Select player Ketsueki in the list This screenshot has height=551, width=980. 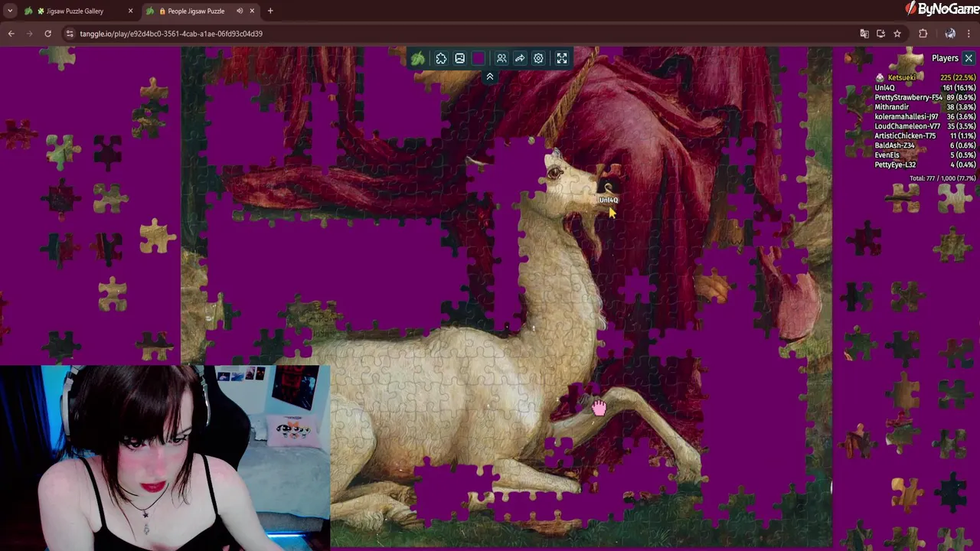tap(902, 77)
